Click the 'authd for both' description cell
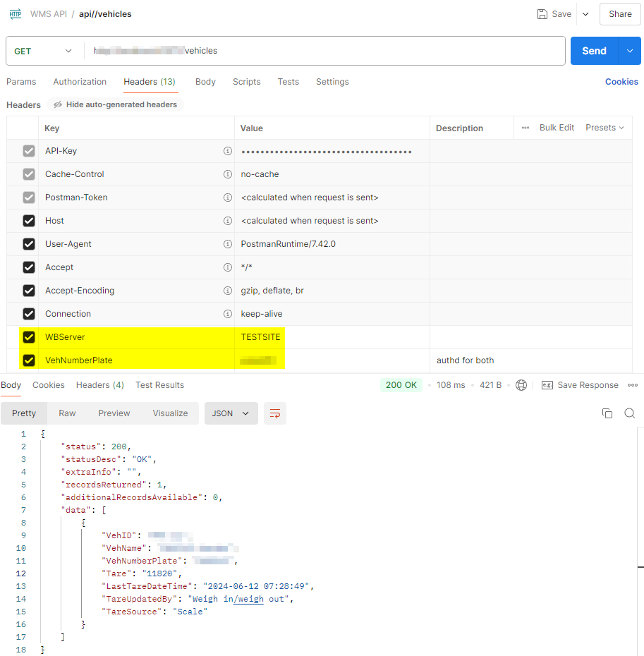The image size is (644, 656). [530, 360]
